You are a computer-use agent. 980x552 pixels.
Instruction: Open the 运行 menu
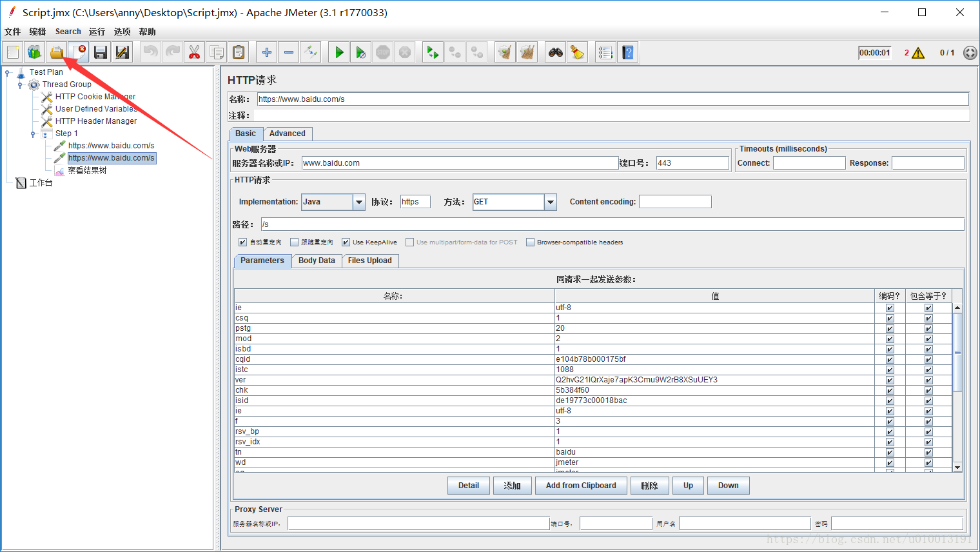[97, 32]
